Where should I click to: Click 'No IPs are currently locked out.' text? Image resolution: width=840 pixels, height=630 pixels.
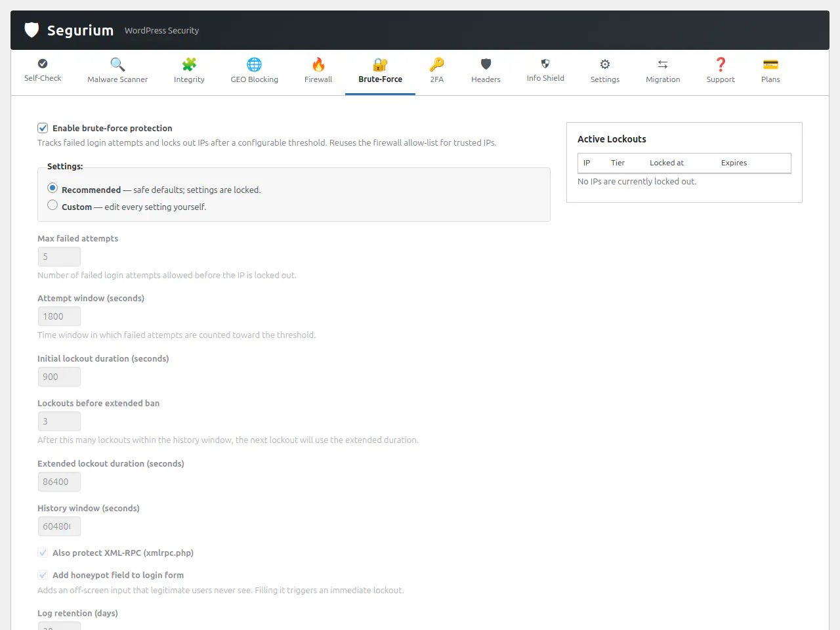coord(637,181)
